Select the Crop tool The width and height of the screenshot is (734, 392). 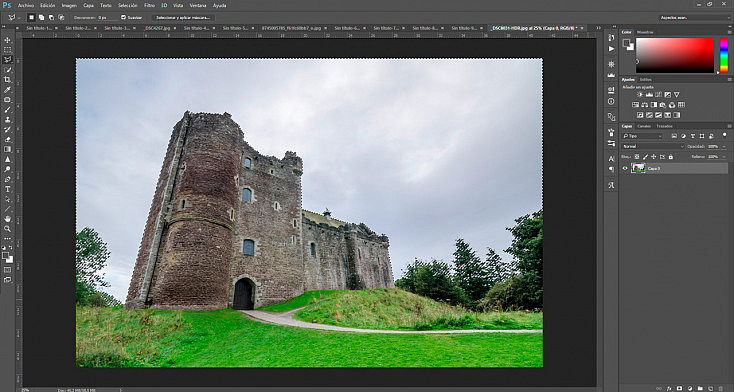click(x=7, y=80)
